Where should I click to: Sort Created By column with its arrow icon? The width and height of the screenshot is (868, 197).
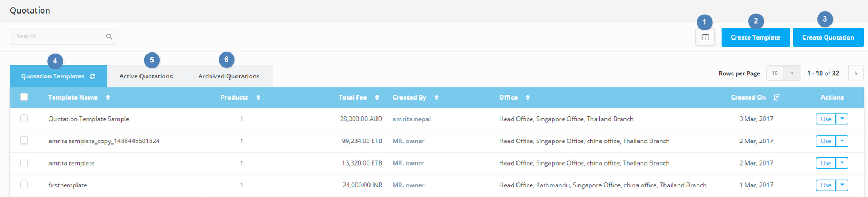tap(436, 97)
